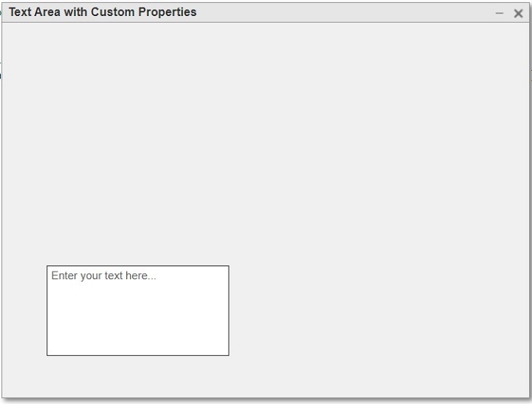Click the words 'Text Area' in the title bar

(34, 12)
